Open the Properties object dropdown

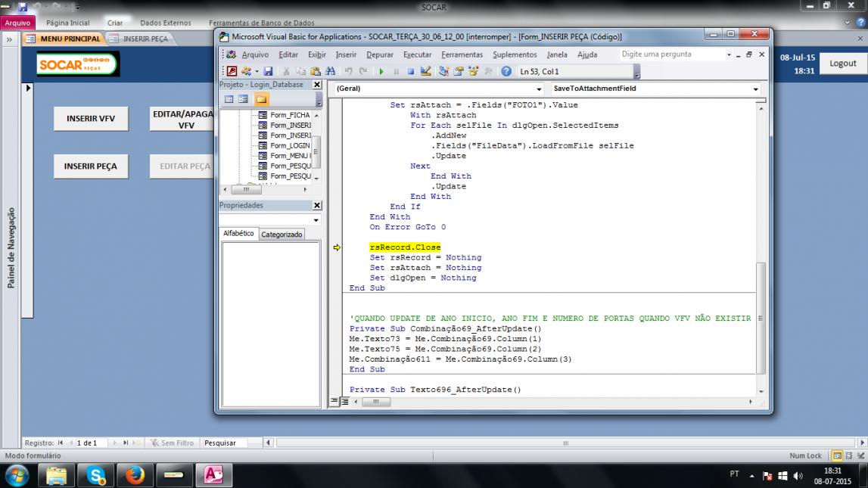316,220
